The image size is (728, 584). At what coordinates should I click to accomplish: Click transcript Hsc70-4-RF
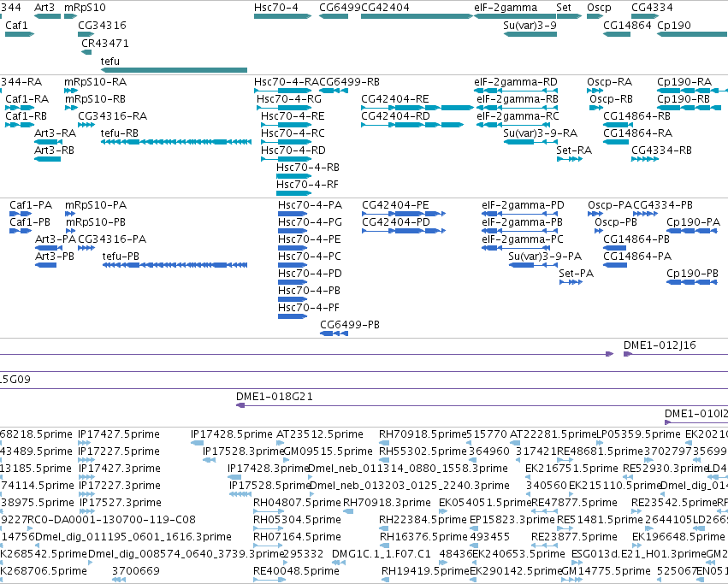click(294, 193)
